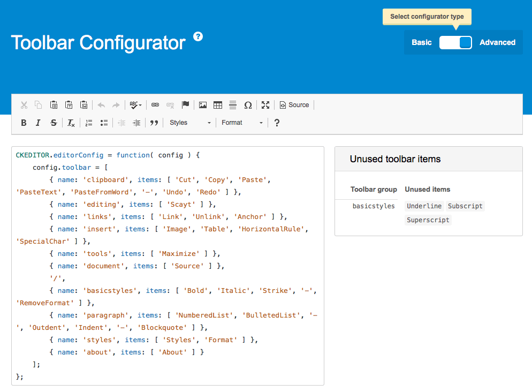Insert a numbered list
The width and height of the screenshot is (532, 392).
(89, 123)
